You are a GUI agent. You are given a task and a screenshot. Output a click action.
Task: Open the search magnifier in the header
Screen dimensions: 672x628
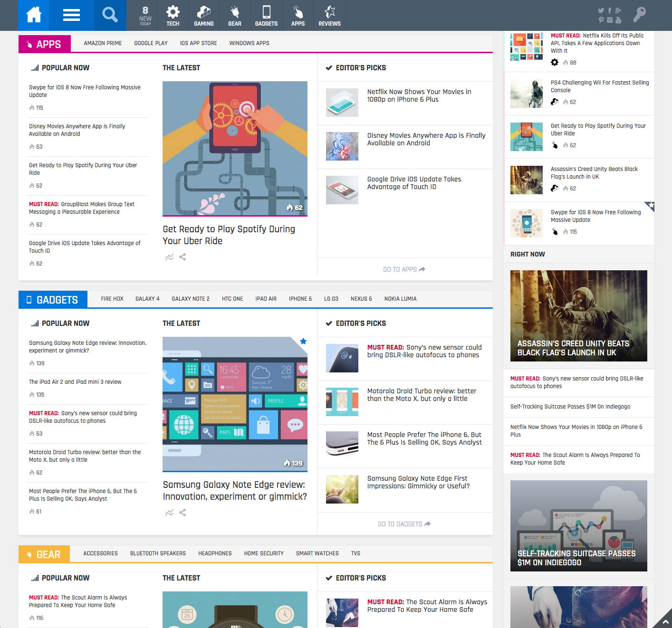pyautogui.click(x=110, y=15)
